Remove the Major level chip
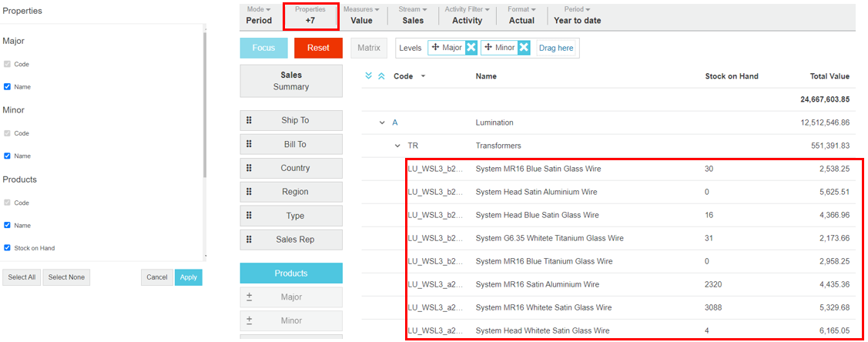The height and width of the screenshot is (342, 868). [471, 48]
